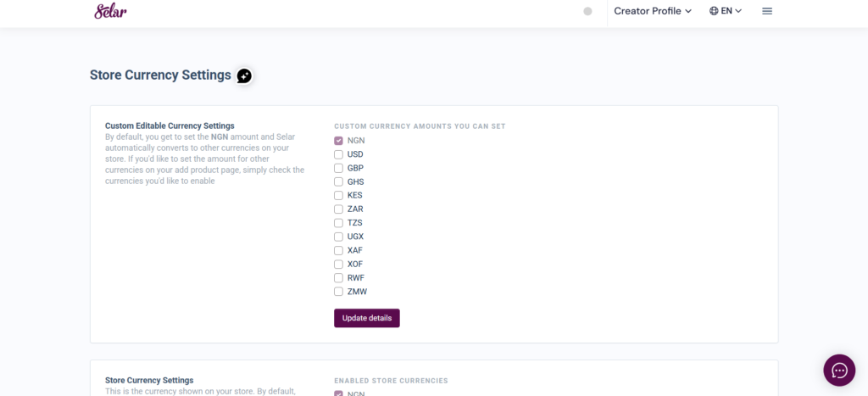
Task: Check the XOF currency option
Action: tap(338, 264)
